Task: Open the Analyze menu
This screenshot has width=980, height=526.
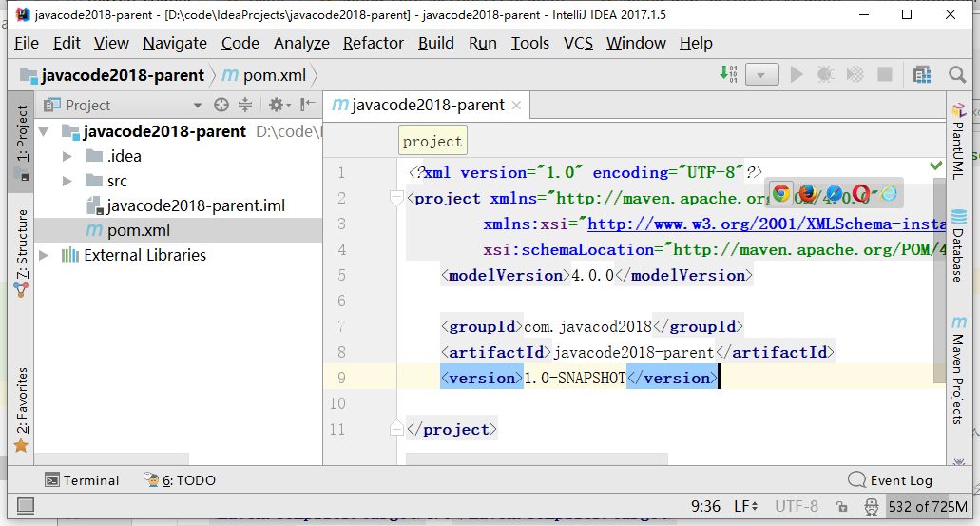Action: coord(301,43)
